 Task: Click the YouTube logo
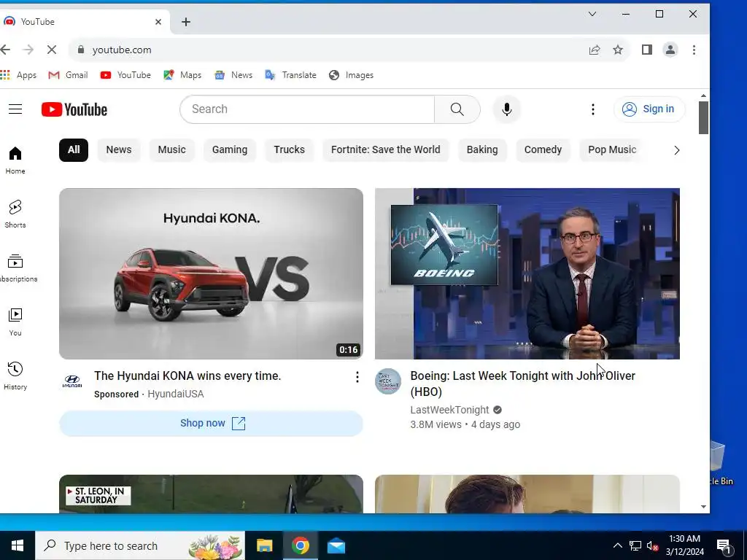(74, 109)
